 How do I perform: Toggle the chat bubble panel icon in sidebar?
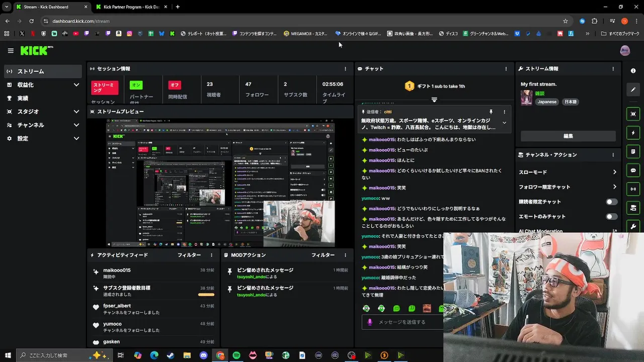point(633,170)
